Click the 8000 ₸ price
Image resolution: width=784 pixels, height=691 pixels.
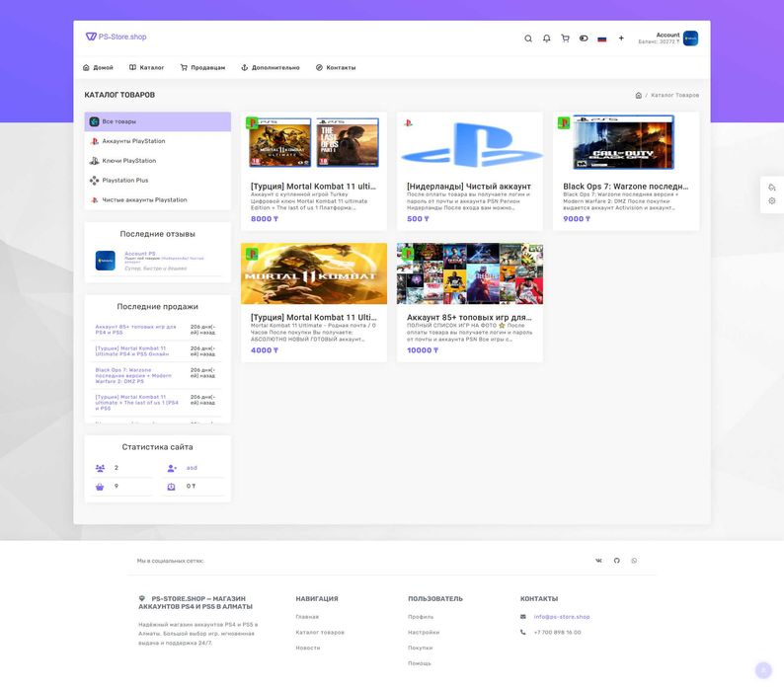coord(265,218)
